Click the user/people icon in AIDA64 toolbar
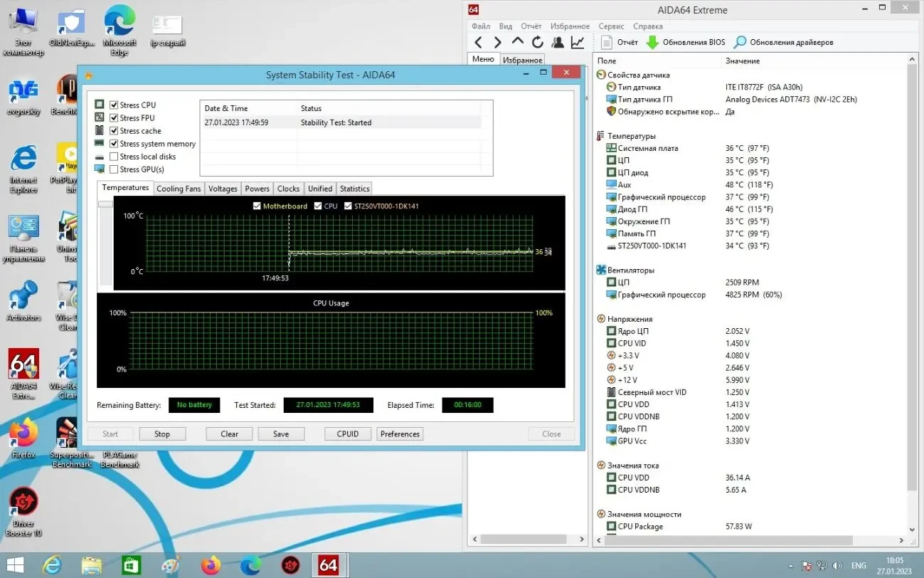 [558, 41]
